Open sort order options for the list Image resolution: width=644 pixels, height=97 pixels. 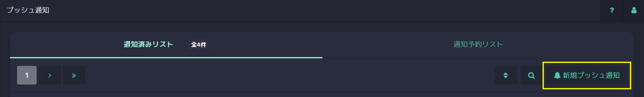(x=506, y=76)
